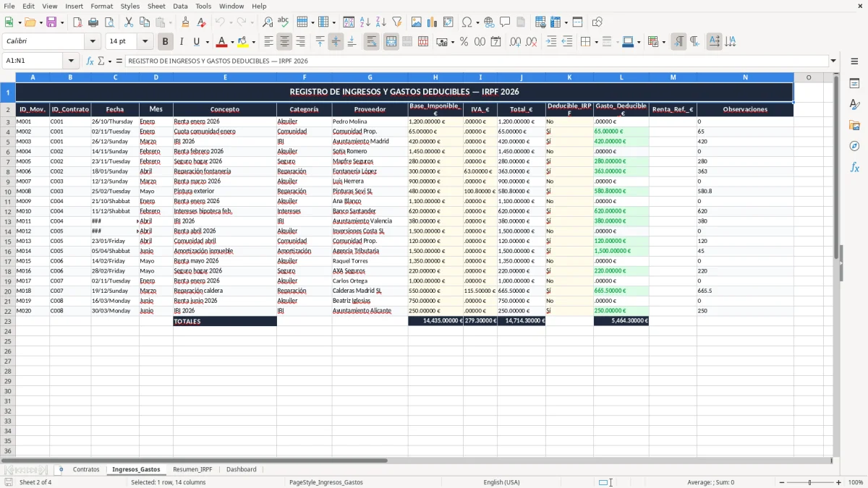
Task: Open Print Preview
Action: pos(109,22)
